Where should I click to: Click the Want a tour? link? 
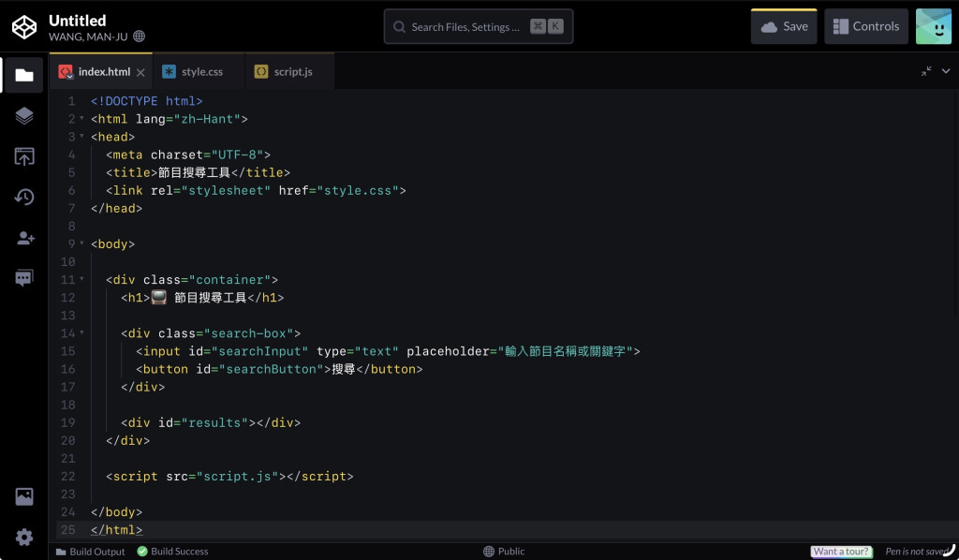point(841,552)
